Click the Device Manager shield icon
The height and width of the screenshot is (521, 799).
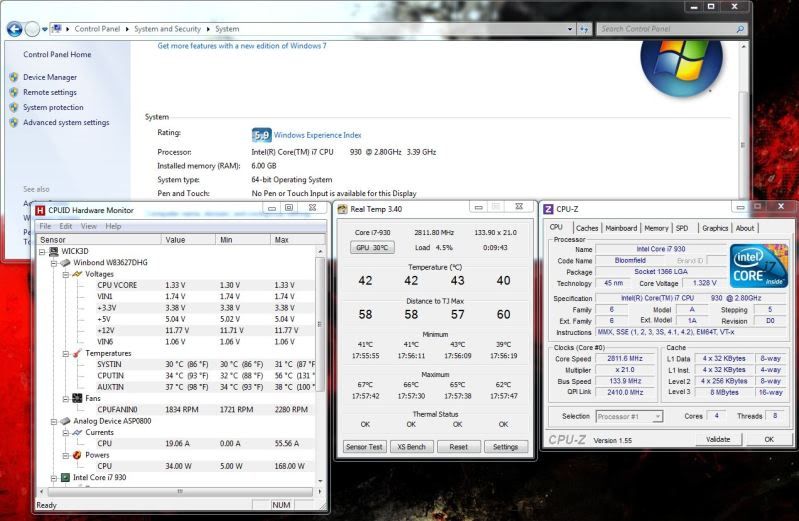pyautogui.click(x=14, y=77)
